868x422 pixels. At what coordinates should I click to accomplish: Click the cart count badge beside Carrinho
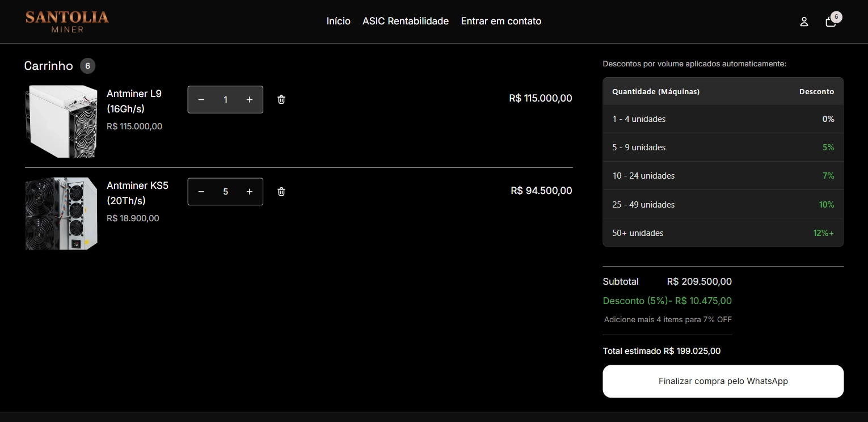pyautogui.click(x=87, y=66)
